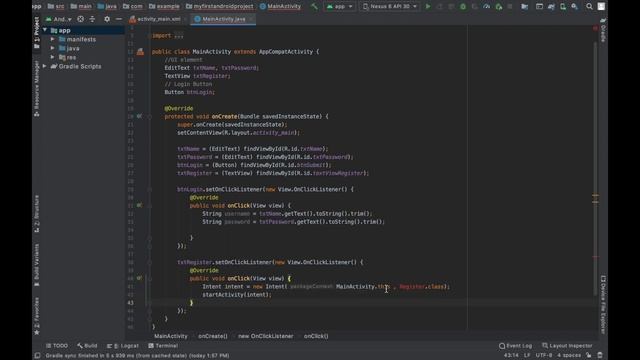Open the Resource Manager side panel
Image resolution: width=640 pixels, height=360 pixels.
(x=37, y=88)
